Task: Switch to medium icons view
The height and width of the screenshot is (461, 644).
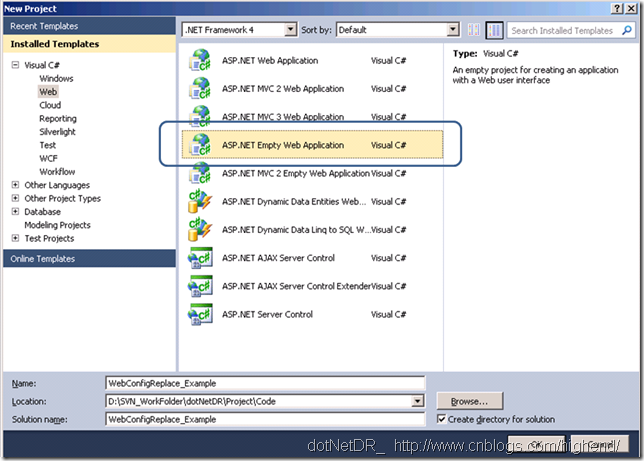Action: pyautogui.click(x=494, y=30)
